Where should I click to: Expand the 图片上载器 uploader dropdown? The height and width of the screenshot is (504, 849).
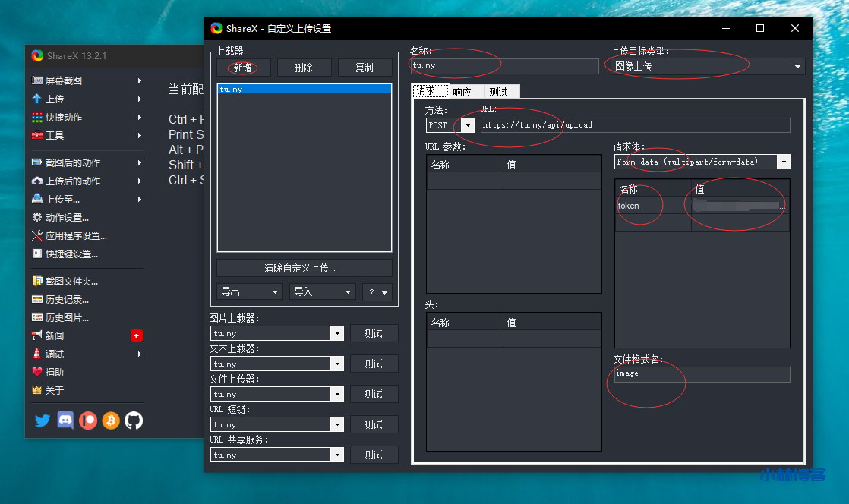pyautogui.click(x=337, y=333)
